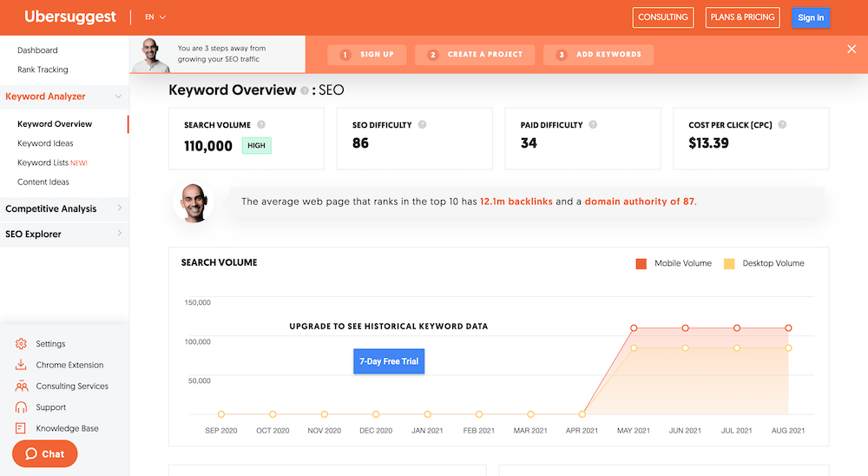Click step 2 CREATE A PROJECT
Image resolution: width=868 pixels, height=476 pixels.
pos(475,55)
